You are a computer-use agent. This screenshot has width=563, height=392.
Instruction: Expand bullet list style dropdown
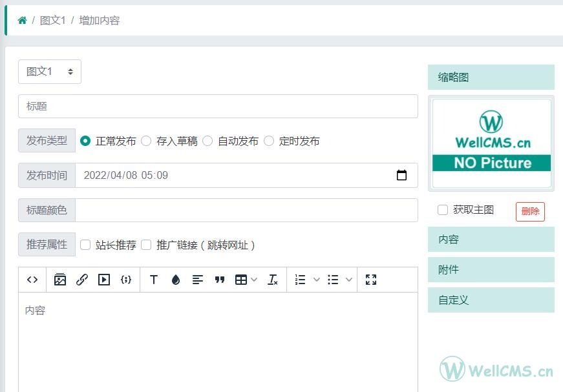coord(348,280)
